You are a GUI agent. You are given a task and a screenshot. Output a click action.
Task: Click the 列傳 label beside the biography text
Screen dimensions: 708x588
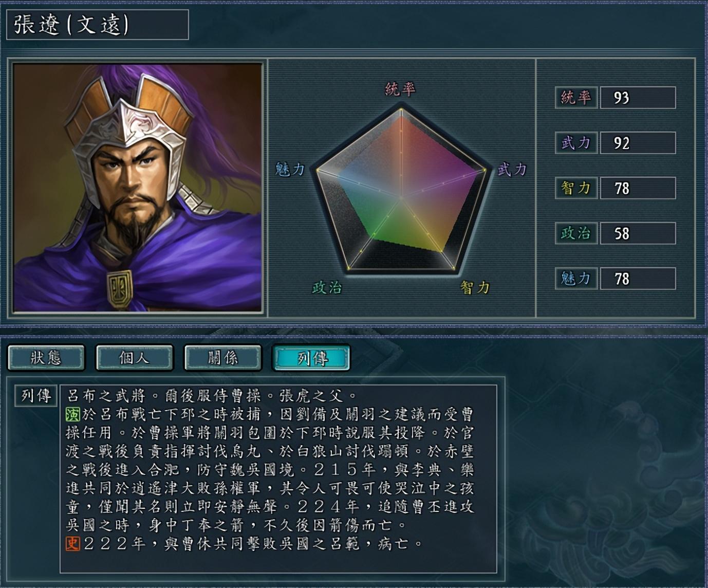coord(36,395)
